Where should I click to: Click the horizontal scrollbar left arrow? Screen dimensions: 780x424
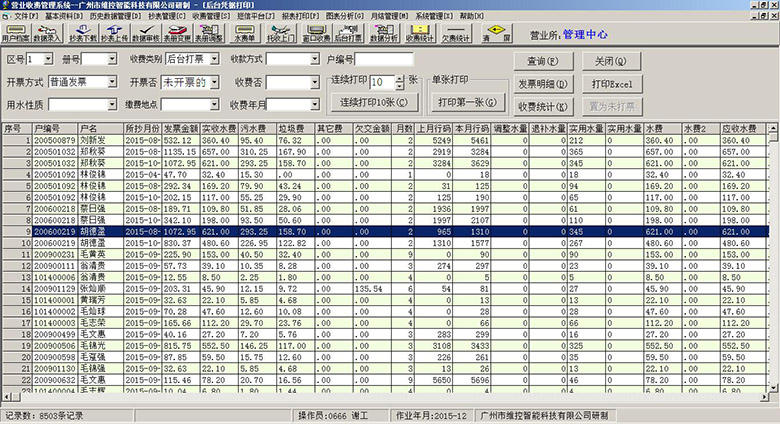(x=6, y=397)
